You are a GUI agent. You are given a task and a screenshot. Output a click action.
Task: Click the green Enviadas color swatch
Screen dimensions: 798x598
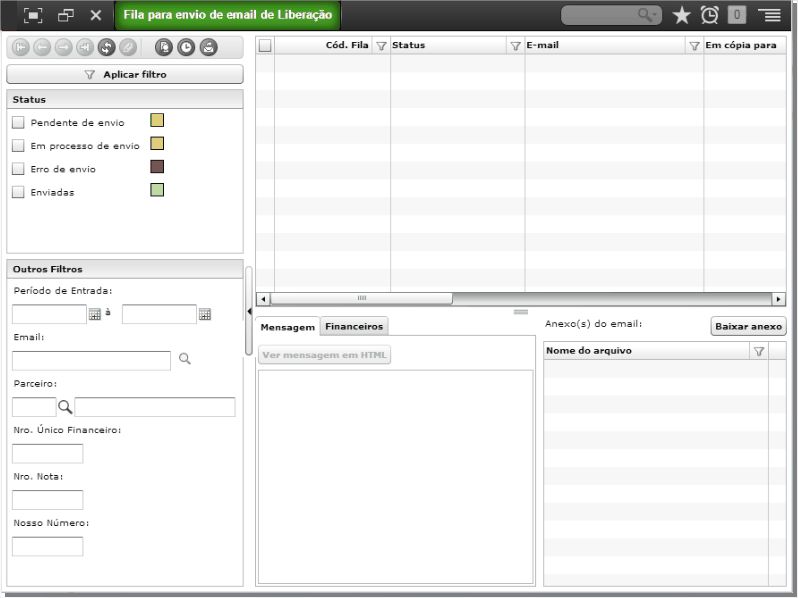point(157,190)
